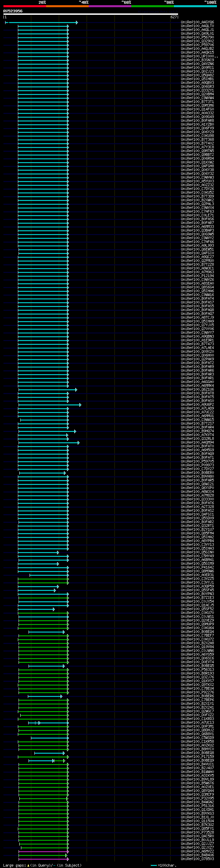The width and height of the screenshot is (220, 868).
Task: Select hit label UniRef100_A0A332
Action: click(197, 113)
